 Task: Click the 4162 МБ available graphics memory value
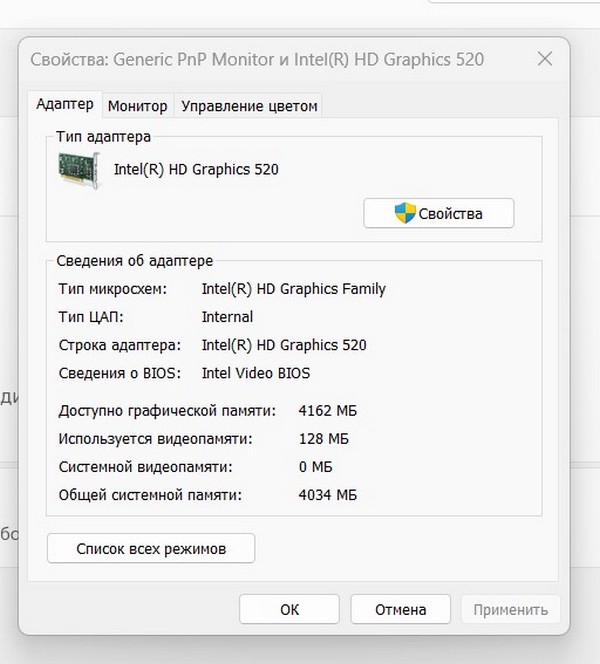point(328,411)
